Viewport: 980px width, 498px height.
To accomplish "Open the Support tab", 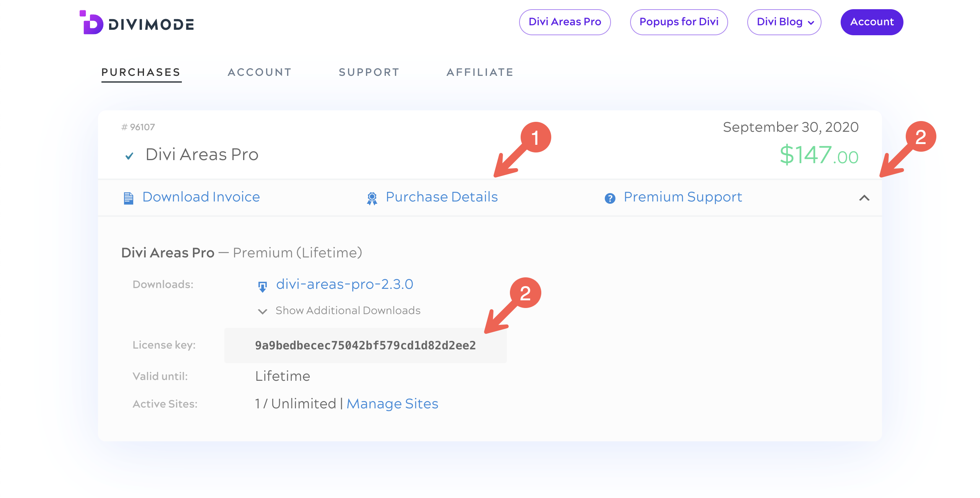I will coord(369,72).
